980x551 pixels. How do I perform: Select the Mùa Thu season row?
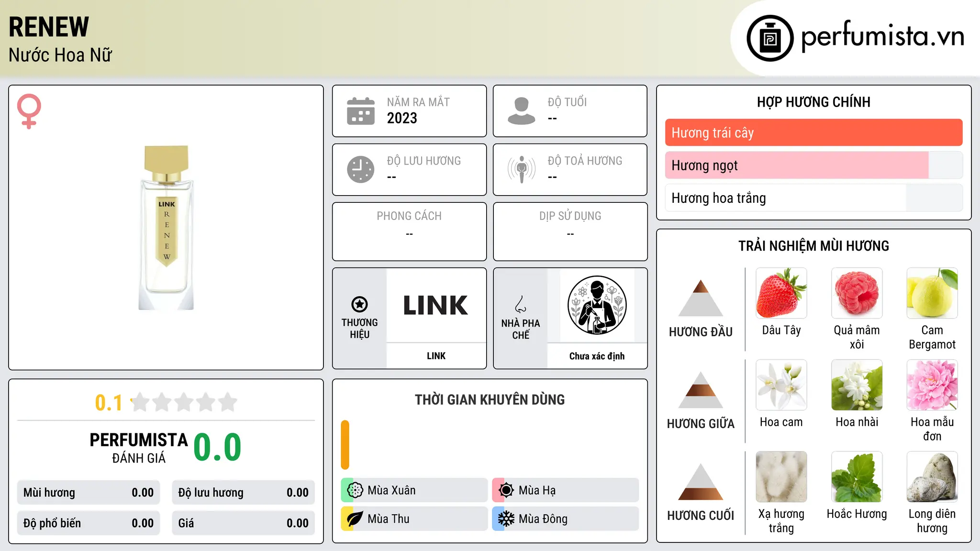[x=414, y=519]
